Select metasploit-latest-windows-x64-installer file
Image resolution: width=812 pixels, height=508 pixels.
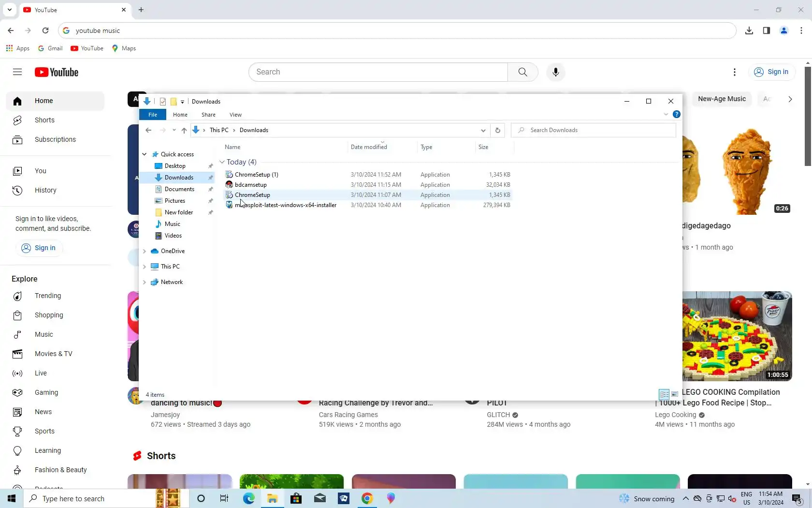[x=286, y=205]
